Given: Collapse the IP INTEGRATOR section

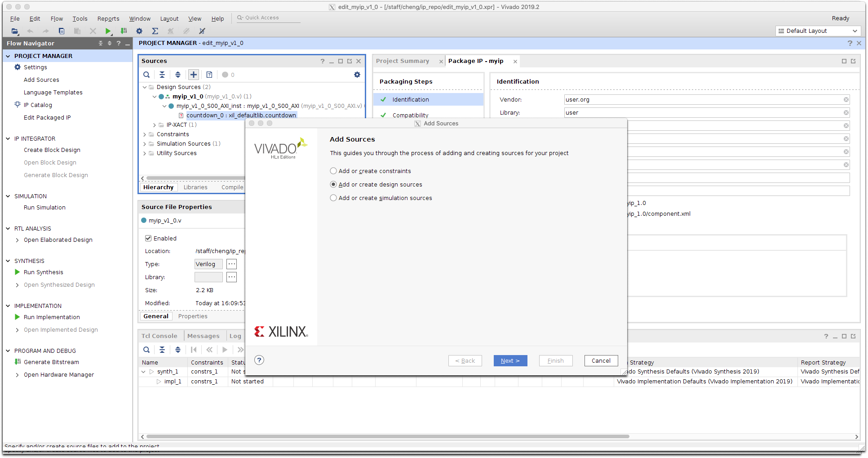Looking at the screenshot, I should pyautogui.click(x=8, y=138).
